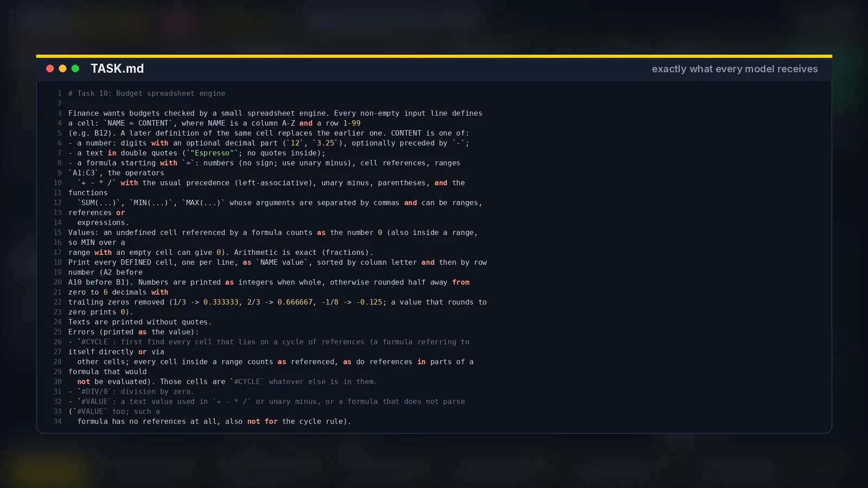Click line '`A1:C3`, the operators'

[116, 173]
